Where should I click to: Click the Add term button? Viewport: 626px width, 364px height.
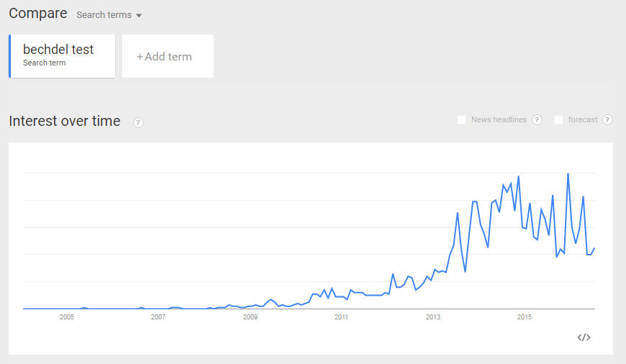pyautogui.click(x=168, y=56)
